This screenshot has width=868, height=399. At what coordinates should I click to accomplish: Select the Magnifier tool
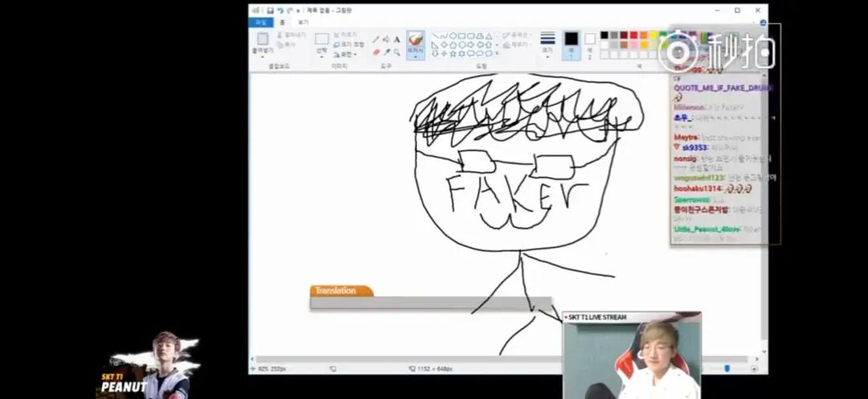coord(397,52)
